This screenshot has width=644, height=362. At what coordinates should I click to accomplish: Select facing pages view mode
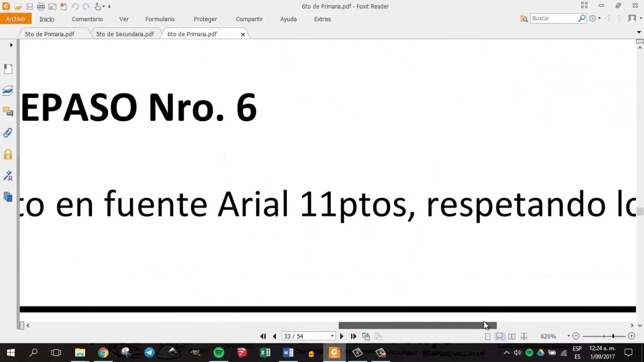(512, 336)
